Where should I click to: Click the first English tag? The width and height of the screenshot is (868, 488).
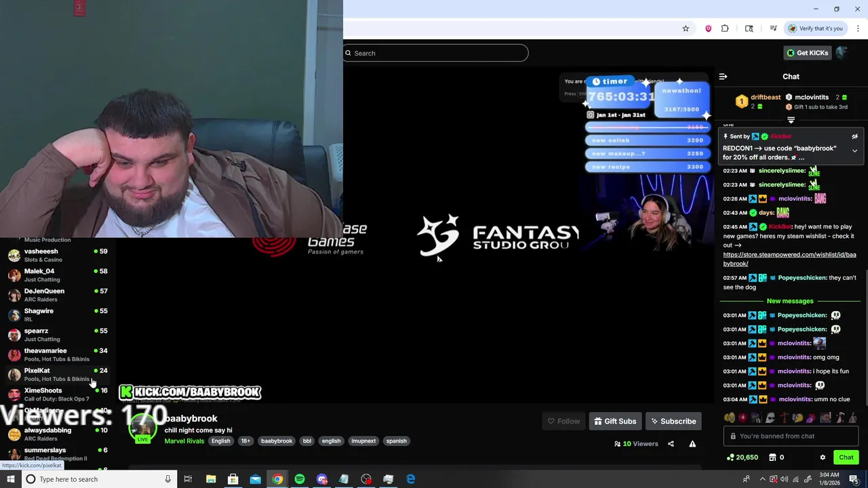point(220,441)
